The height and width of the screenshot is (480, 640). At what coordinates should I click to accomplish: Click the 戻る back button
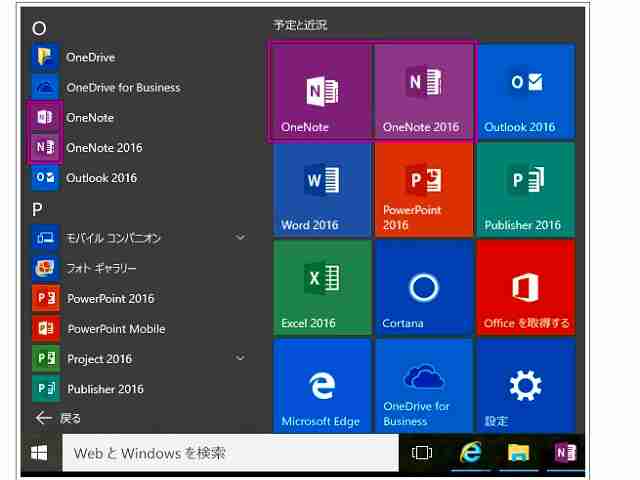pos(58,418)
